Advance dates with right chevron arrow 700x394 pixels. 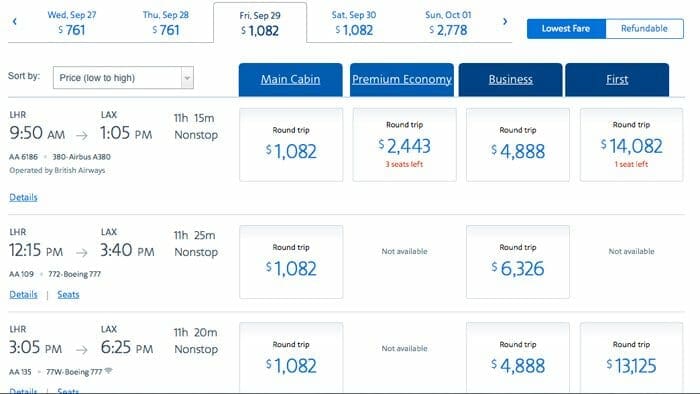tap(505, 21)
